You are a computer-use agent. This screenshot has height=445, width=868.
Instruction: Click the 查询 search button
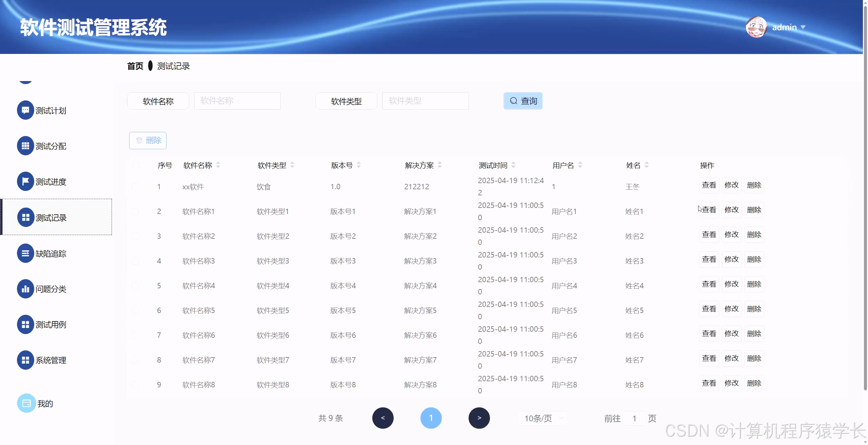(x=523, y=101)
